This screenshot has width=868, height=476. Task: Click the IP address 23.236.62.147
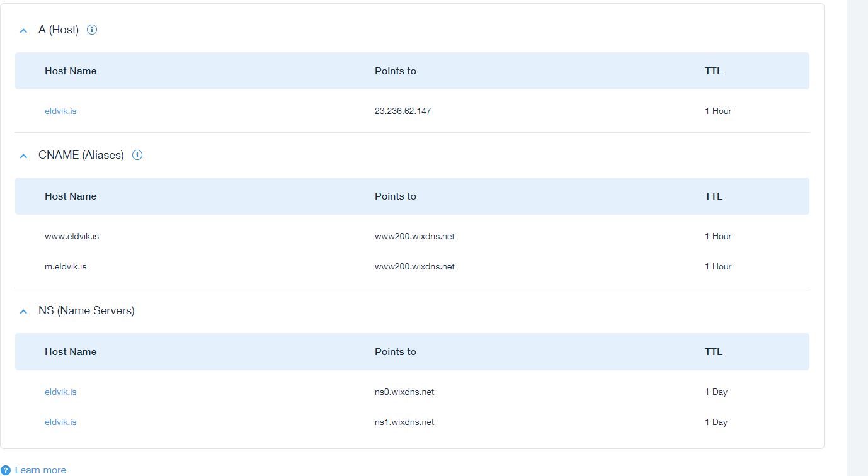click(403, 111)
